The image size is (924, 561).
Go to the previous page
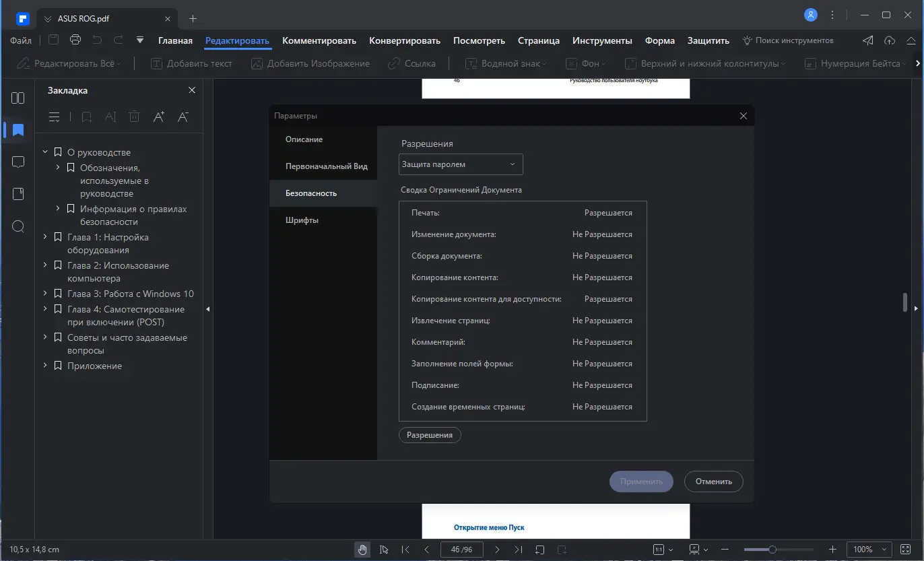pos(427,550)
